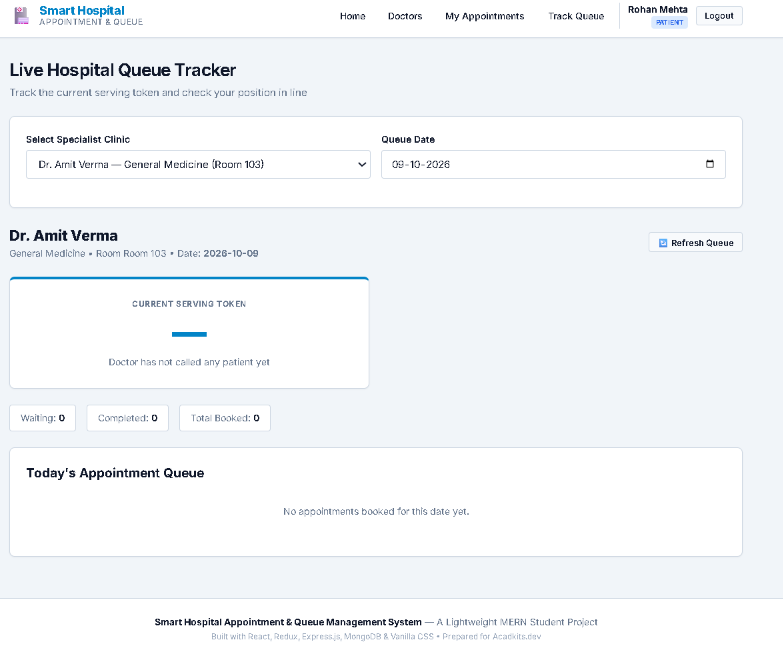Select Track Queue in the navigation
This screenshot has height=649, width=783.
576,16
